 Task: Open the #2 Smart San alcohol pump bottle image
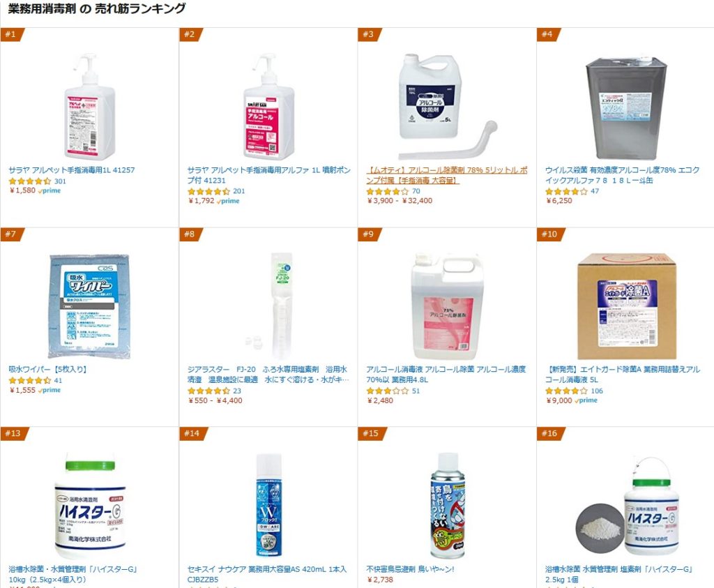click(x=268, y=107)
